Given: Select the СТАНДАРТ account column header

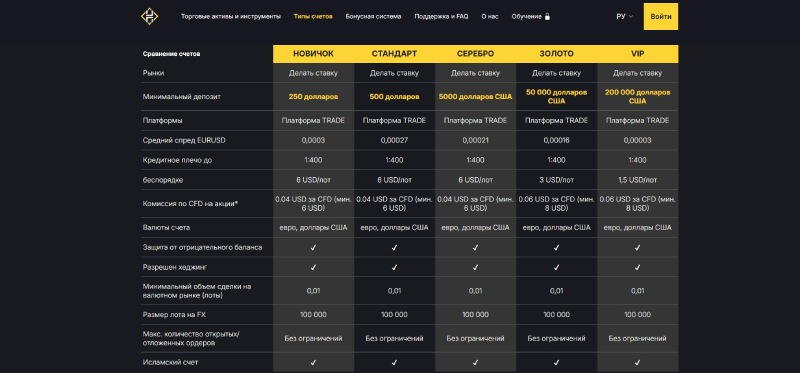Looking at the screenshot, I should pyautogui.click(x=394, y=54).
